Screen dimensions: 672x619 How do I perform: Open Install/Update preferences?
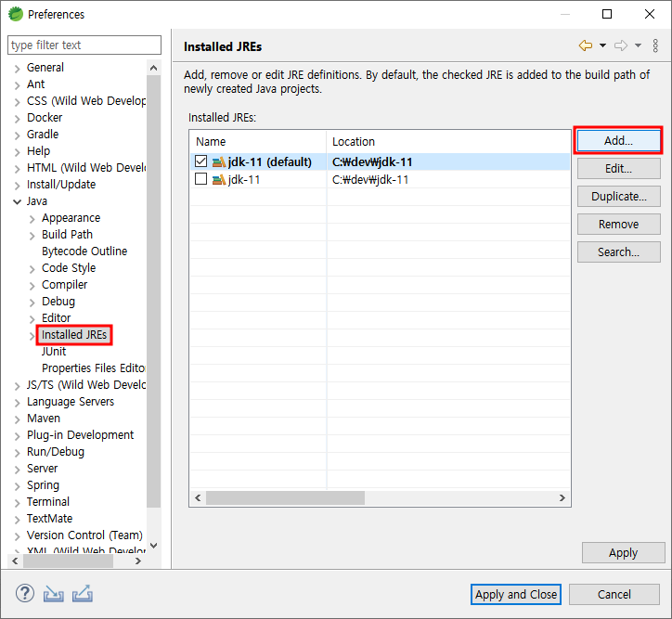tap(61, 184)
